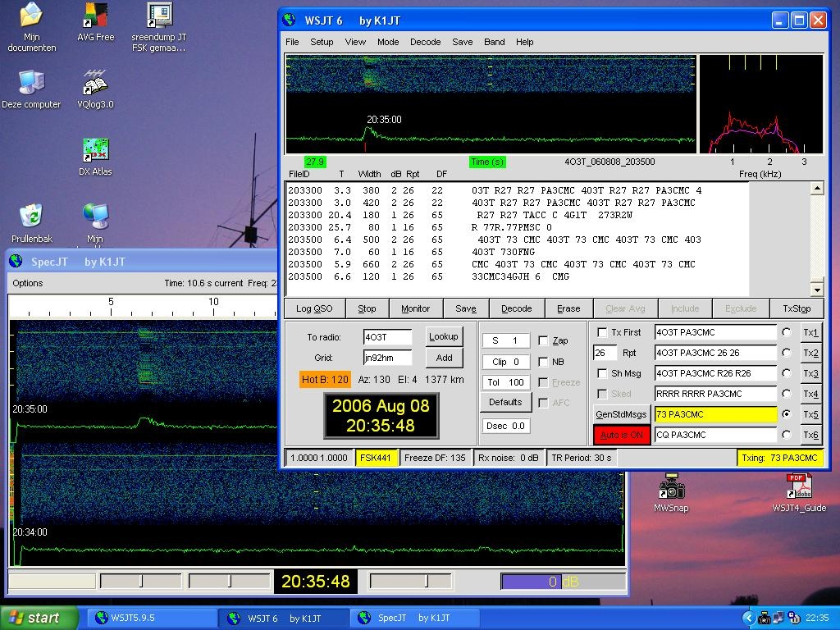
Task: Click the Clip 0 setting control
Action: (x=505, y=362)
